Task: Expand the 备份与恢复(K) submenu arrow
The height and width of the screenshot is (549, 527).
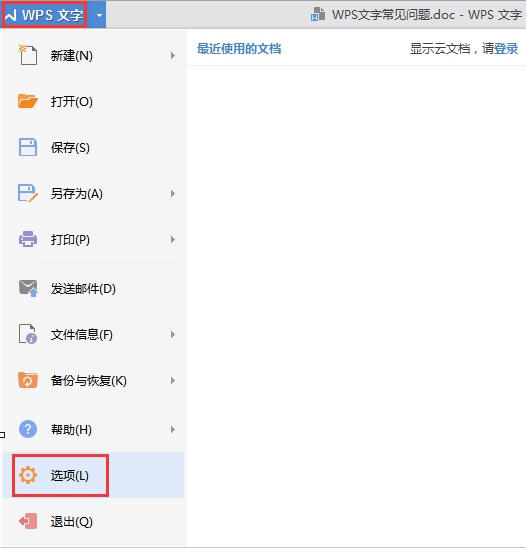Action: pyautogui.click(x=173, y=381)
